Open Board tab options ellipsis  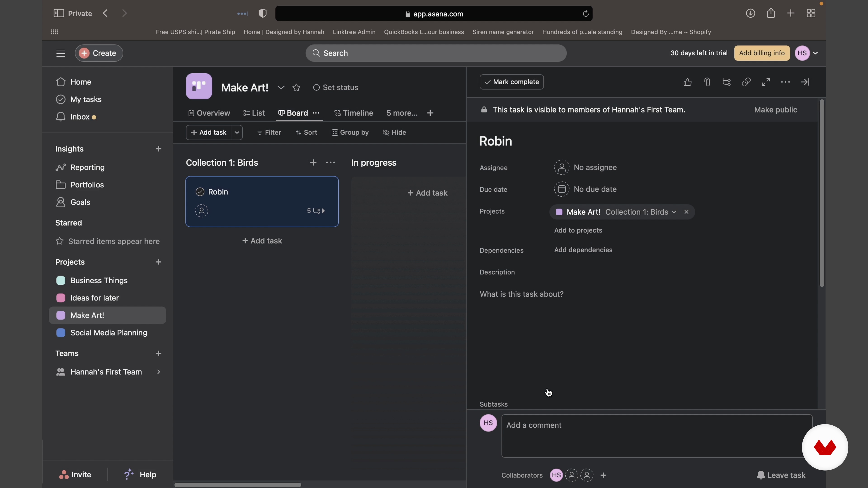(x=316, y=113)
